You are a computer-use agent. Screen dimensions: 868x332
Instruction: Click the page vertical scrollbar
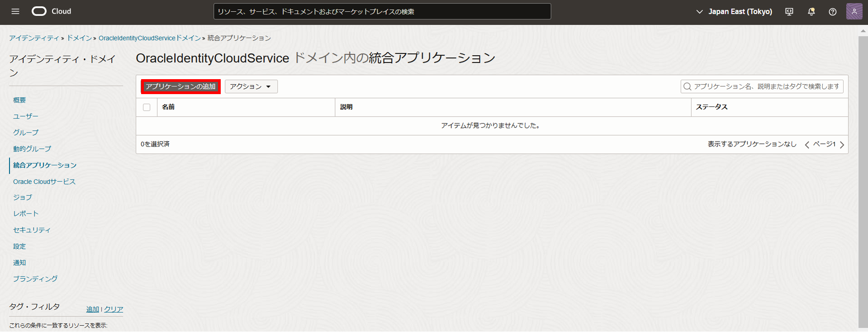(x=863, y=181)
